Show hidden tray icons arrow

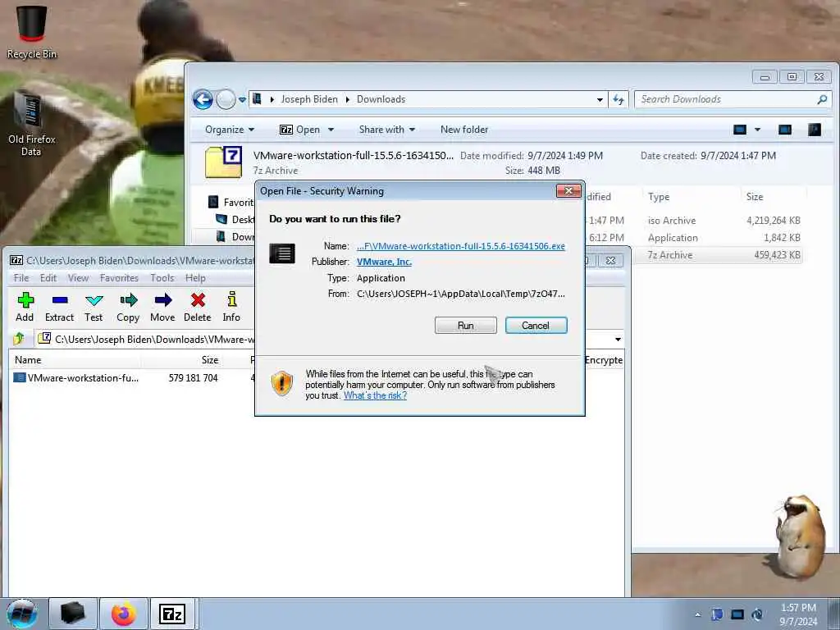click(x=697, y=614)
